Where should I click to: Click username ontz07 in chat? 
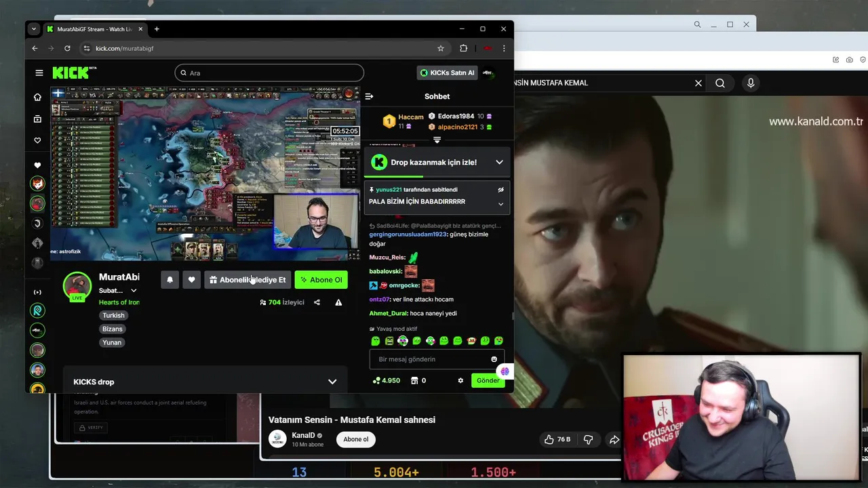click(380, 299)
